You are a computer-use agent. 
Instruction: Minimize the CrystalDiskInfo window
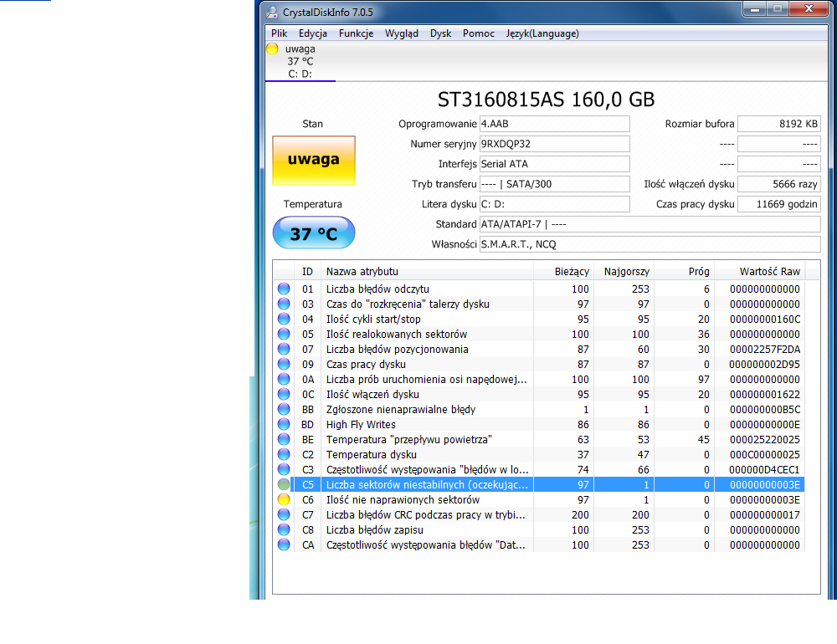755,8
